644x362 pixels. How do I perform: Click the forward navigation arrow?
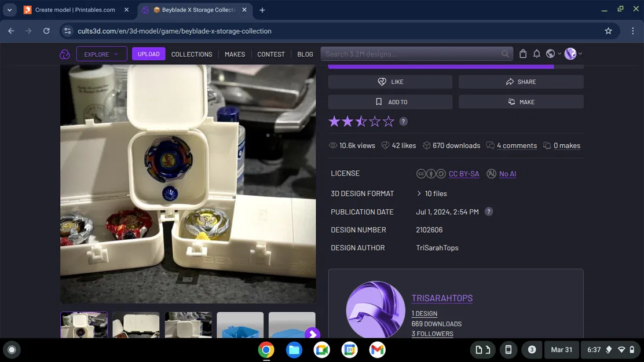coord(28,31)
